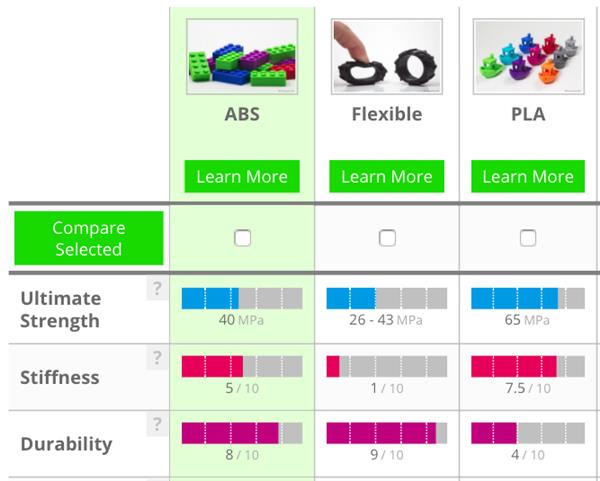The width and height of the screenshot is (600, 481).
Task: Click the PLA stiffness 7.5/10 bar
Action: point(528,366)
